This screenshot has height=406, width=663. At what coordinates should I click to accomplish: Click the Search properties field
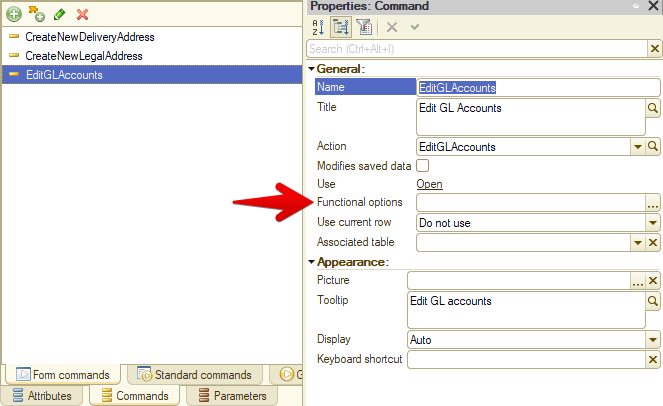[477, 49]
